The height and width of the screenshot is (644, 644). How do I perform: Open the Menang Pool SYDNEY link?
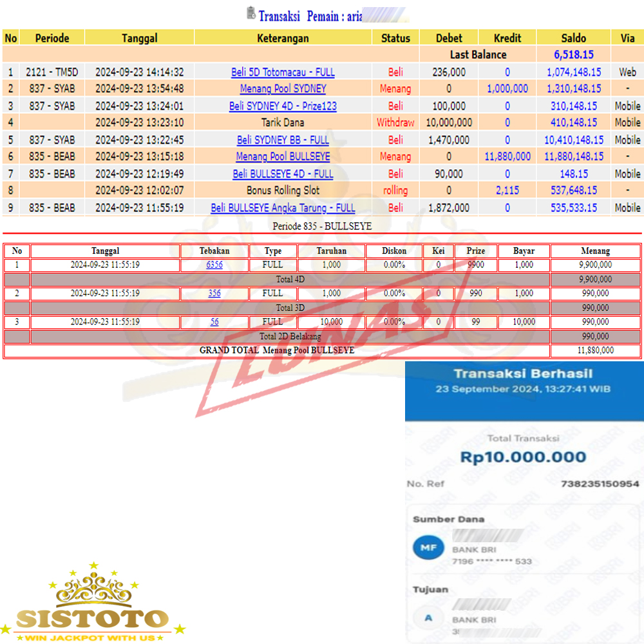tap(283, 89)
